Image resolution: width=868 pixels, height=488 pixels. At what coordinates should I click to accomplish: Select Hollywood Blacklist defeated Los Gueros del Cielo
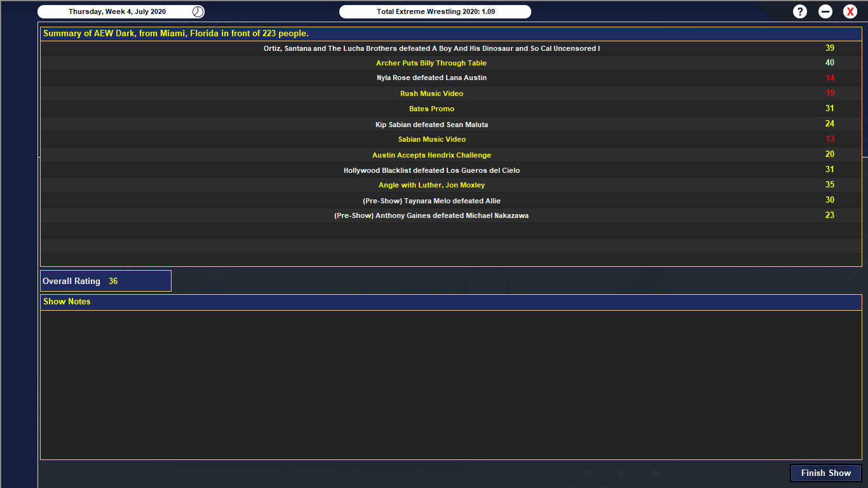[x=431, y=170]
